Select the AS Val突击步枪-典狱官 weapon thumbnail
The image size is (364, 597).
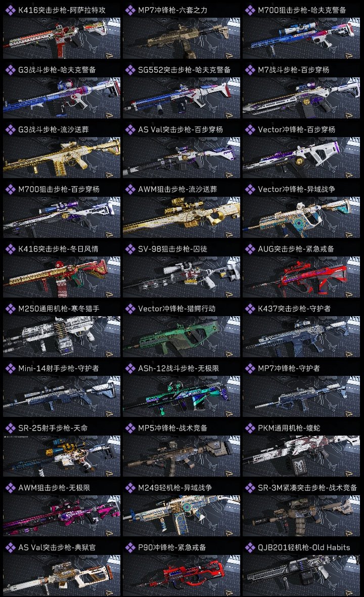tap(62, 575)
